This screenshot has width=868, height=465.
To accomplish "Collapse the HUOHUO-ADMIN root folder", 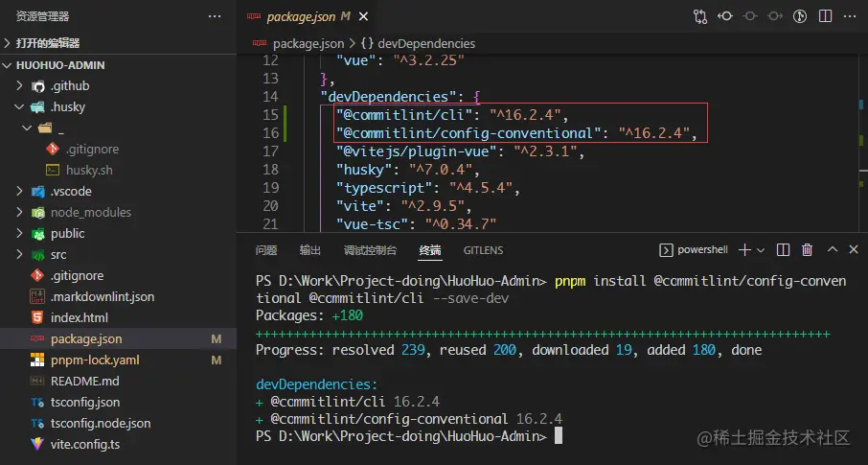I will pos(60,65).
